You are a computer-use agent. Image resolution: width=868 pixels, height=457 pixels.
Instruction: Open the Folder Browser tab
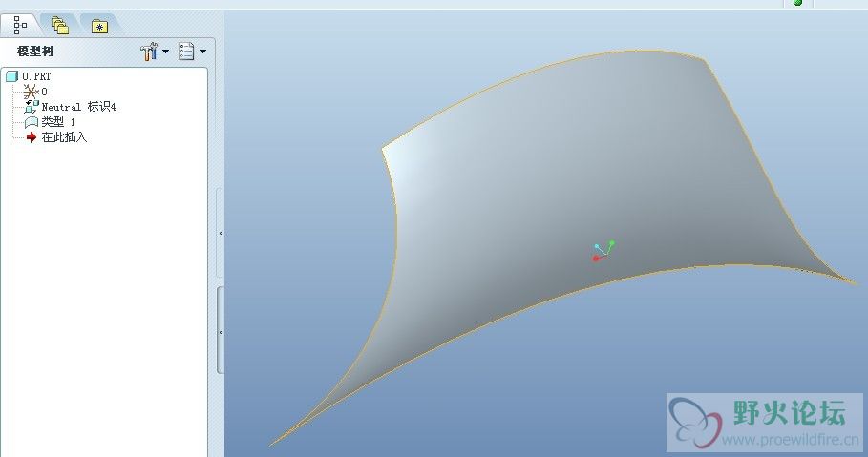pyautogui.click(x=60, y=26)
